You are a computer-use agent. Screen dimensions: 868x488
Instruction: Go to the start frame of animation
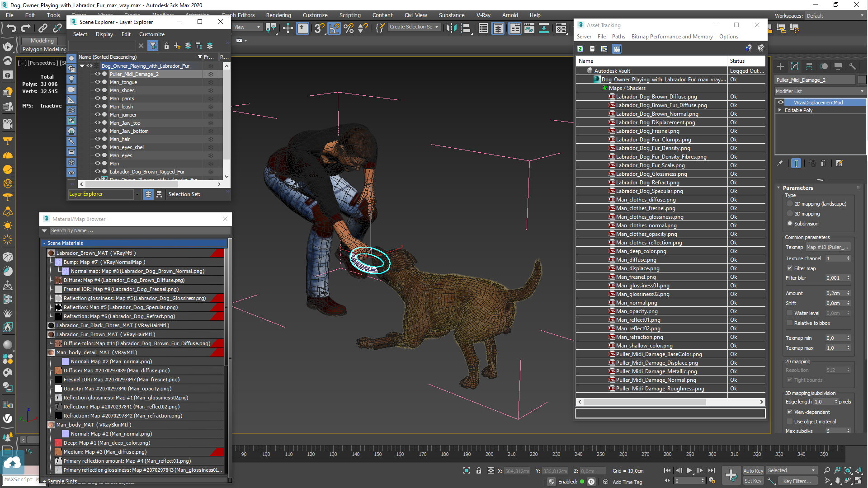click(x=667, y=470)
